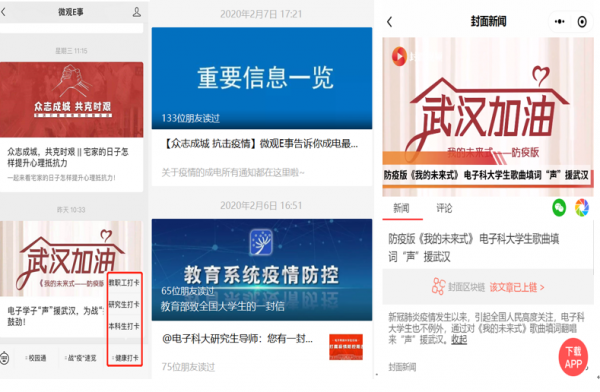Select 教职工打卡 from popup menu
The height and width of the screenshot is (392, 600).
124,283
